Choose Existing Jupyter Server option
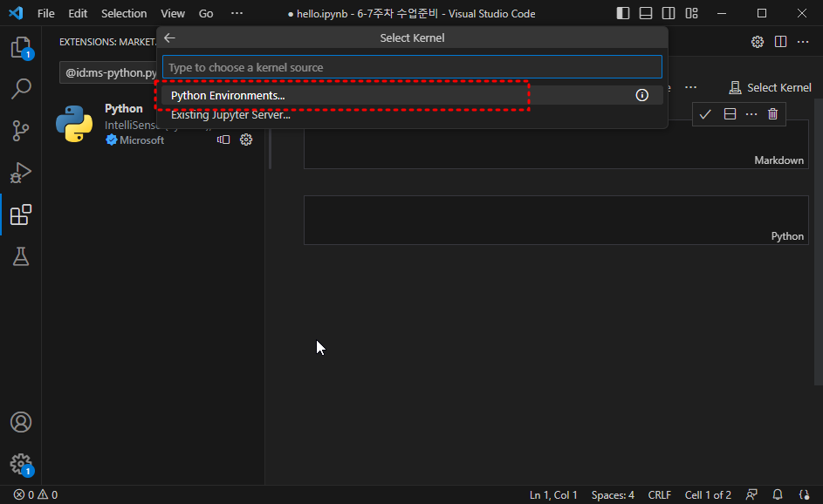 pos(232,114)
